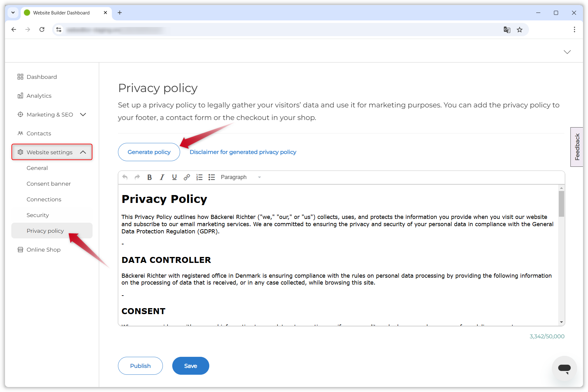Open the disclaimer for generated privacy policy
Viewport: 588px width, 392px height.
click(243, 152)
